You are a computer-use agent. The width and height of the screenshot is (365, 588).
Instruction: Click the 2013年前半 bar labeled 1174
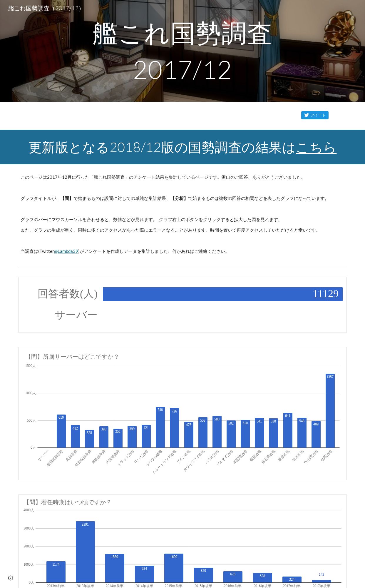56,572
